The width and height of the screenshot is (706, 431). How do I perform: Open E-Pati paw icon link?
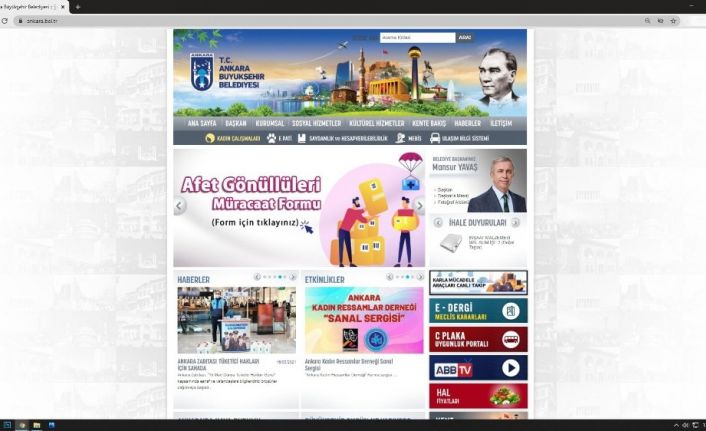(271, 138)
